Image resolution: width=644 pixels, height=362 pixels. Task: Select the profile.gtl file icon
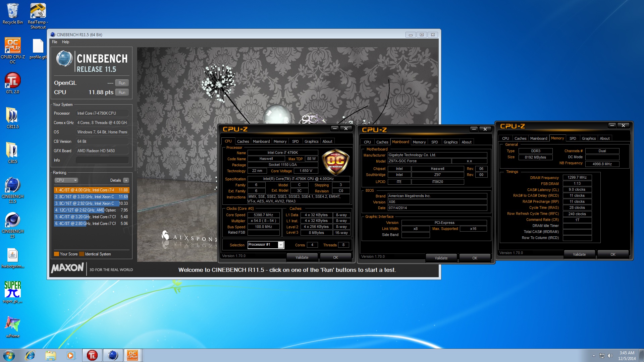click(x=38, y=49)
